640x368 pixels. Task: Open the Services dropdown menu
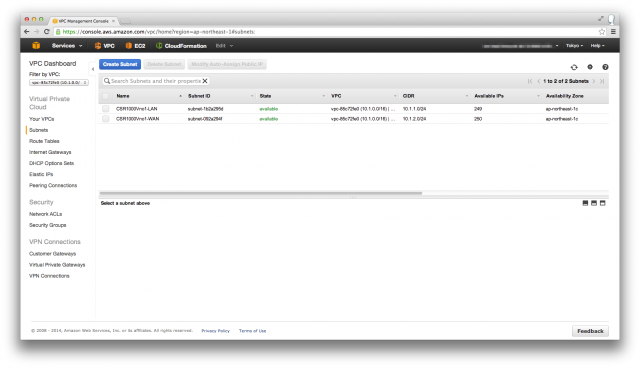67,46
